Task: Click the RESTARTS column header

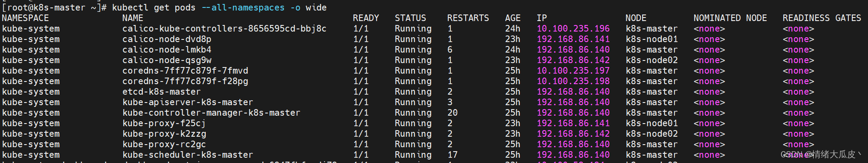Action: click(x=468, y=18)
